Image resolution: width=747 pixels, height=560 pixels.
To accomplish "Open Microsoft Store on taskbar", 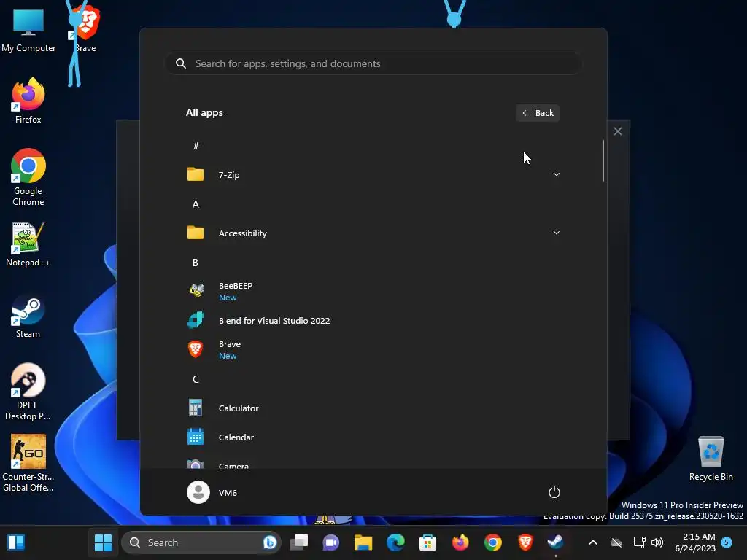I will coord(427,542).
